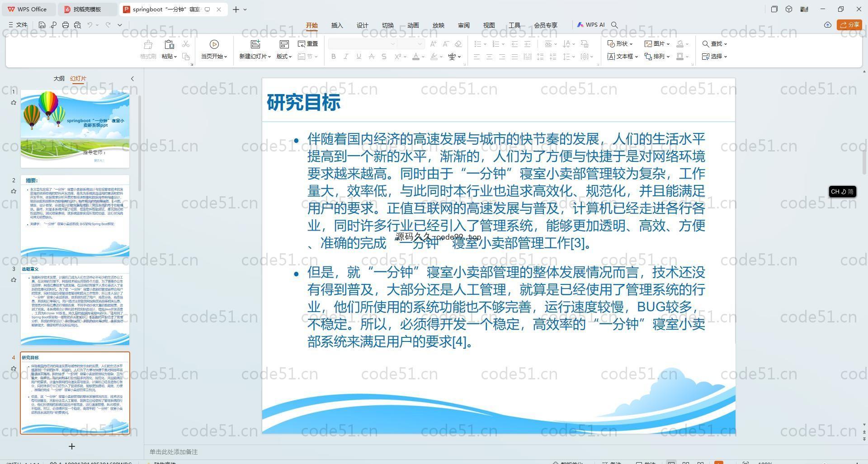
Task: Click the convert to SmartArt icon
Action: pos(585,44)
